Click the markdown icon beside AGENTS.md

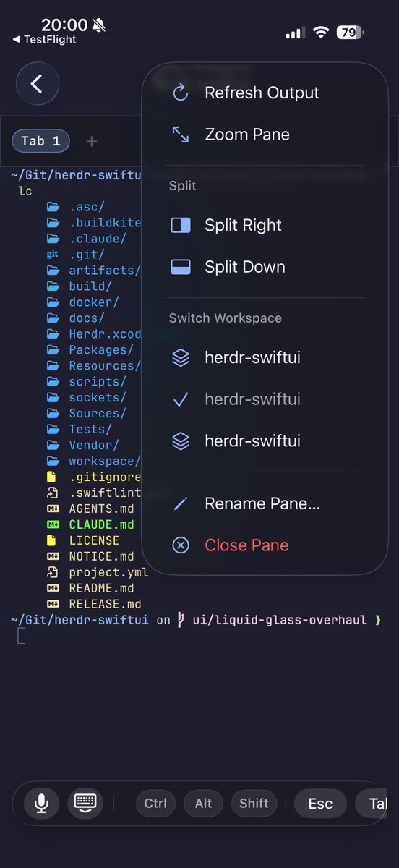[x=53, y=509]
